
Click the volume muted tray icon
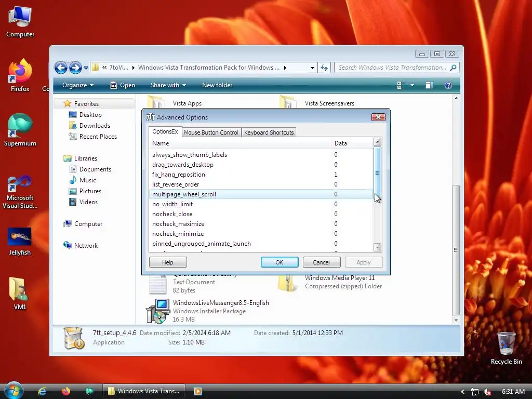click(x=487, y=392)
